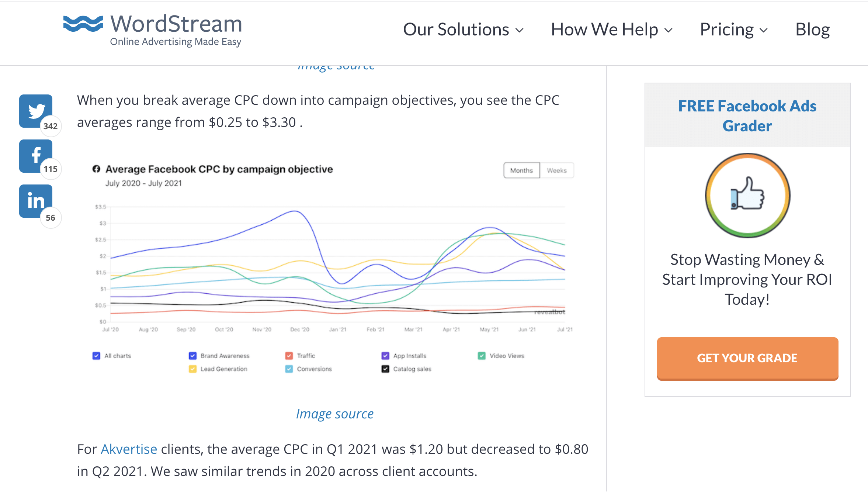
Task: Switch the chart to Weeks view
Action: click(557, 170)
